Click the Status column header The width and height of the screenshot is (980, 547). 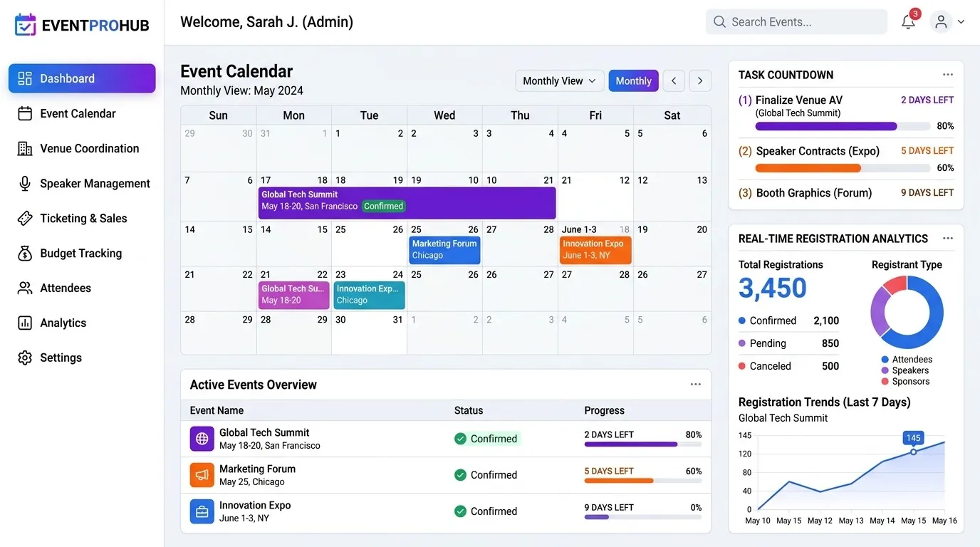(469, 410)
